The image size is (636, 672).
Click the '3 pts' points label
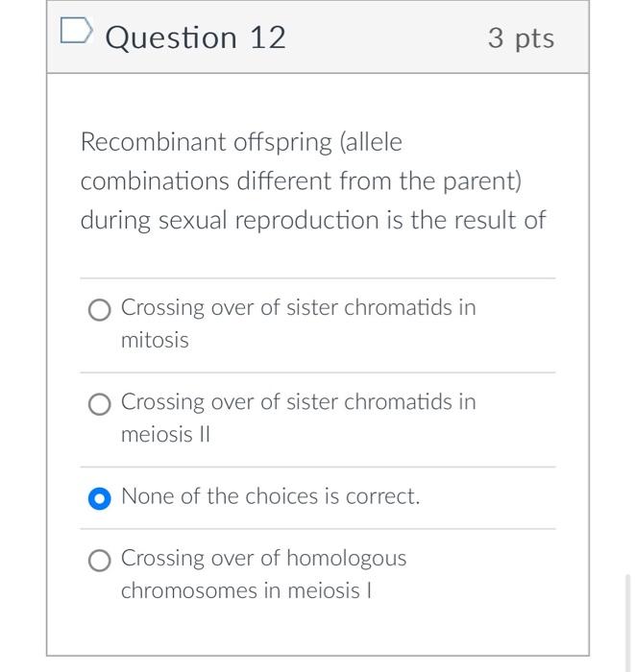coord(521,38)
